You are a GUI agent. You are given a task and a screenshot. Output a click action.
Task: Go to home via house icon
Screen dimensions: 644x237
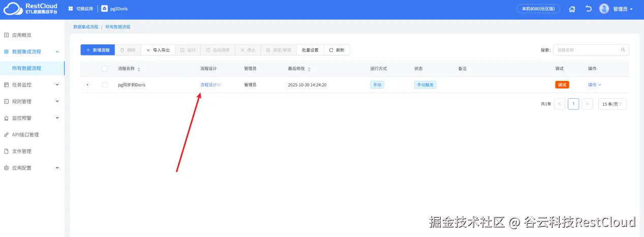pyautogui.click(x=572, y=9)
